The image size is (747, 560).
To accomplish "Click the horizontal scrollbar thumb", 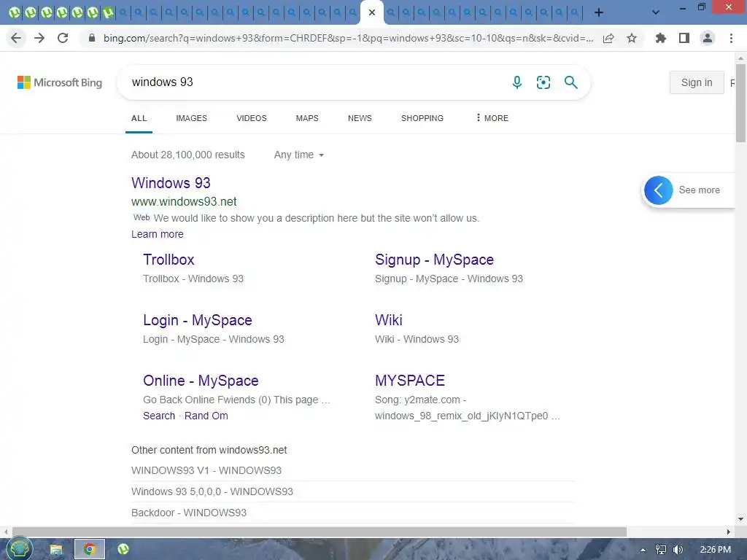I will (320, 532).
